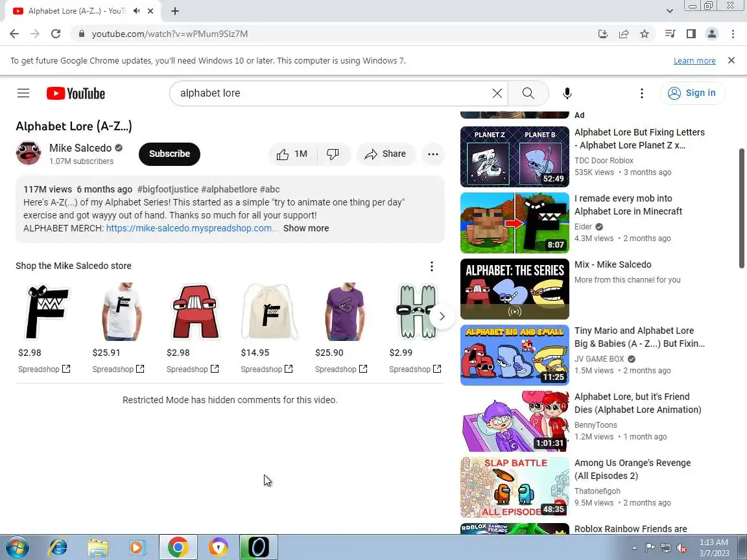Open a new browser tab

point(175,11)
